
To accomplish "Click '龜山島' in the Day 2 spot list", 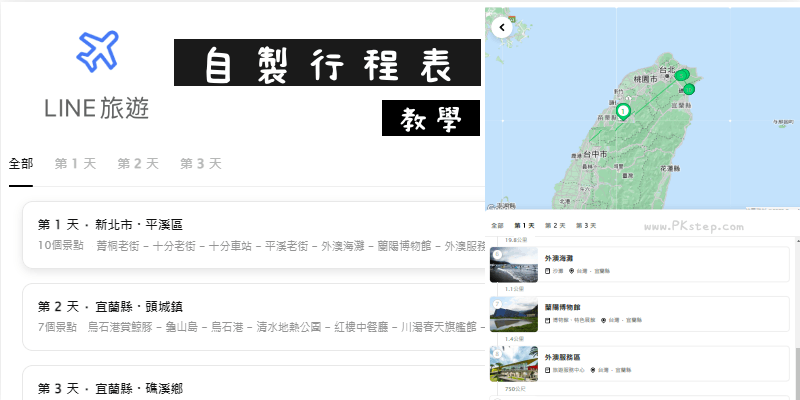I will (181, 327).
